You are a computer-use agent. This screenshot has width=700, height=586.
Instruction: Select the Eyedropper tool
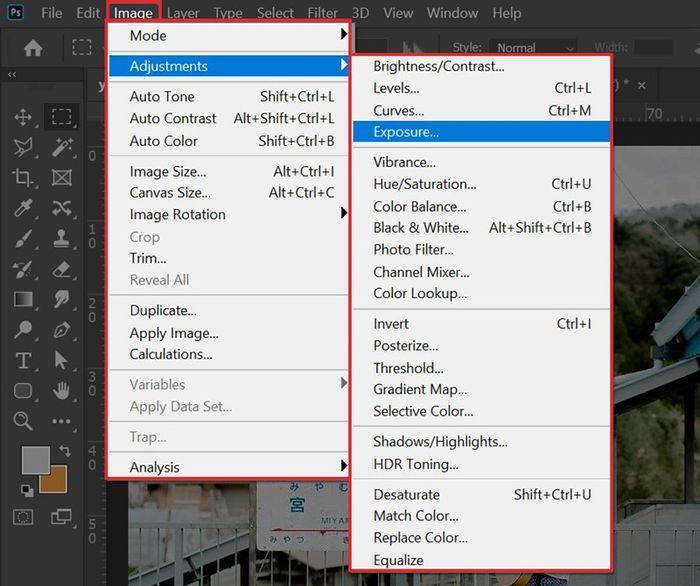[23, 208]
